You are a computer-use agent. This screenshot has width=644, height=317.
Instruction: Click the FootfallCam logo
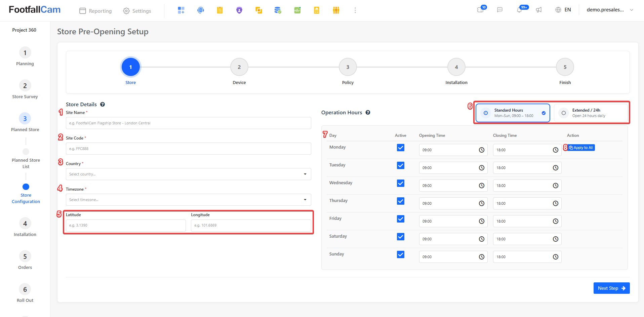(x=35, y=10)
